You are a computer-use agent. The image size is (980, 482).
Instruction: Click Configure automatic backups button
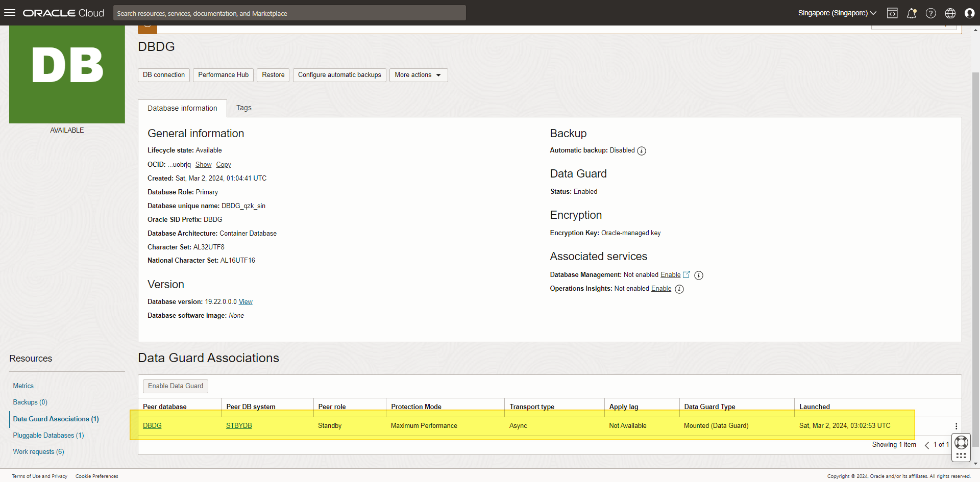pos(339,75)
